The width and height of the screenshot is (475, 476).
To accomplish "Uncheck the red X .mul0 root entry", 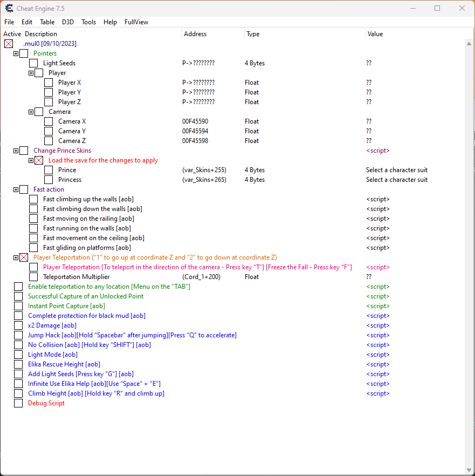I will pos(9,44).
